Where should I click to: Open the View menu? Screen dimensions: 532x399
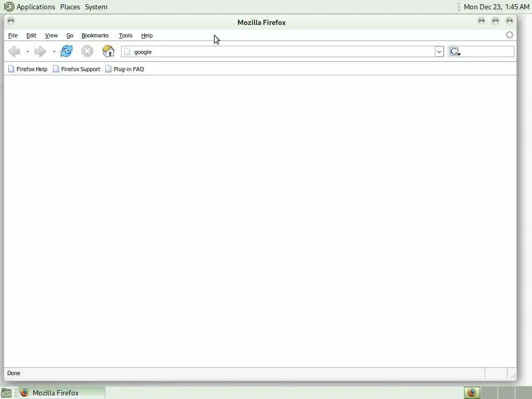pyautogui.click(x=51, y=35)
